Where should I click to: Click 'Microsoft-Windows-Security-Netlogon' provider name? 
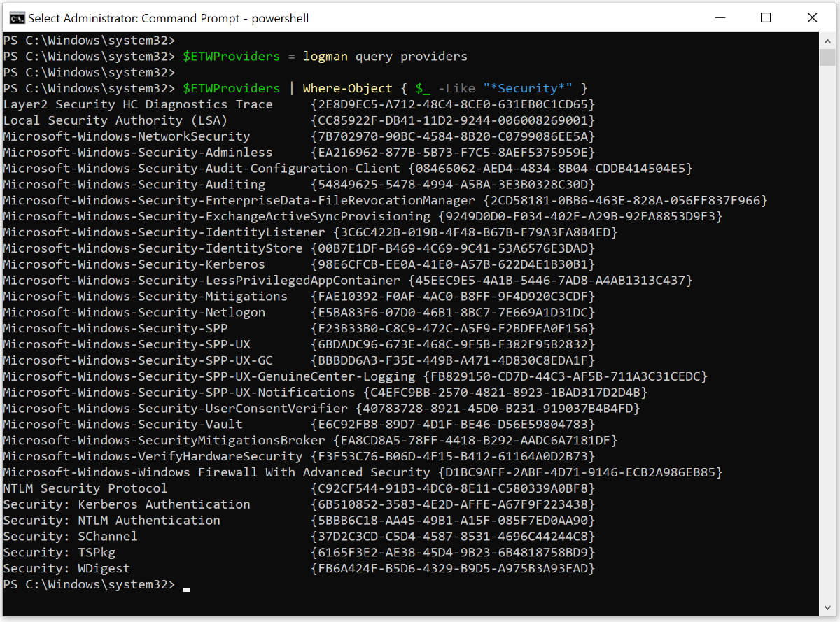click(134, 313)
